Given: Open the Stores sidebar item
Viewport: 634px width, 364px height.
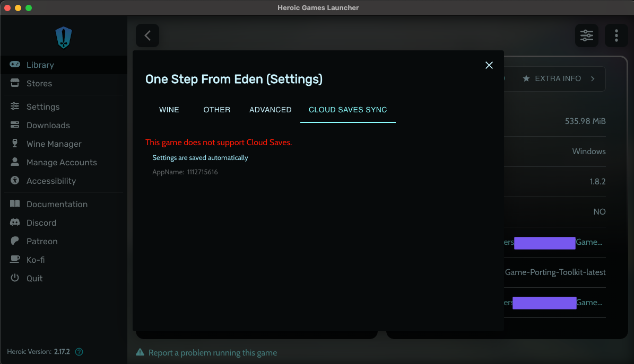Looking at the screenshot, I should coord(64,83).
